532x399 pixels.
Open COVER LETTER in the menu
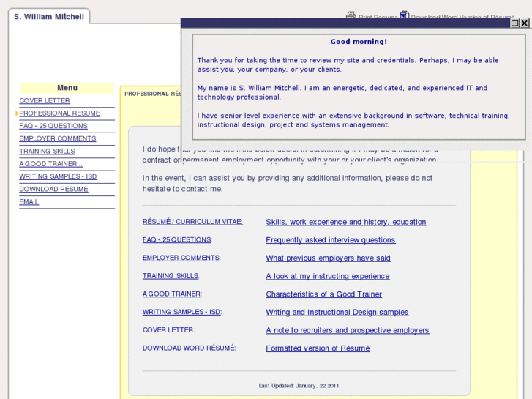tap(45, 101)
